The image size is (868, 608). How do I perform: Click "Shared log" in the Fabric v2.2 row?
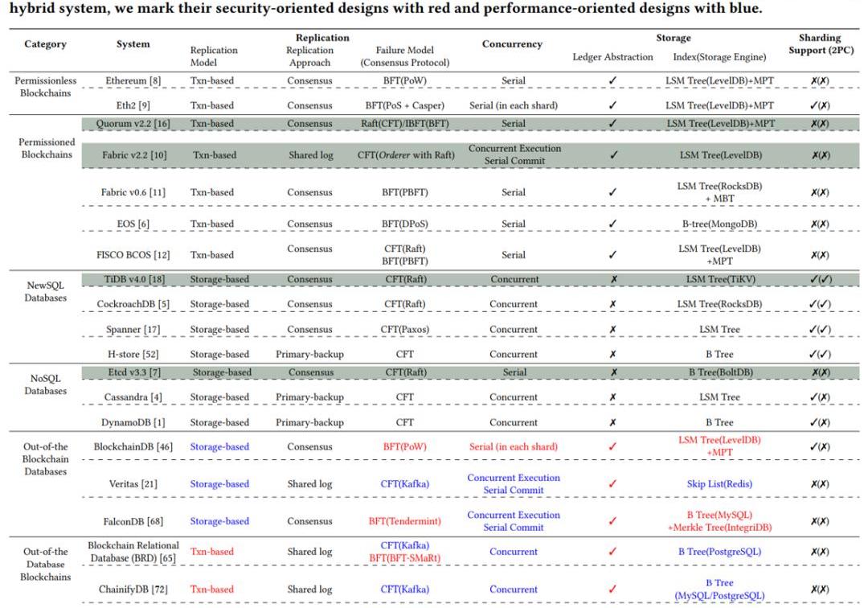[310, 155]
